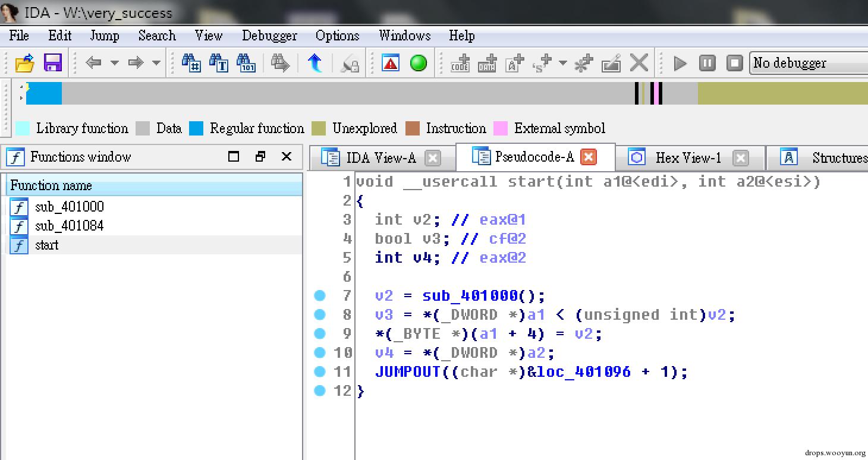Open the No debugger combo box
The width and height of the screenshot is (868, 460).
pos(809,63)
